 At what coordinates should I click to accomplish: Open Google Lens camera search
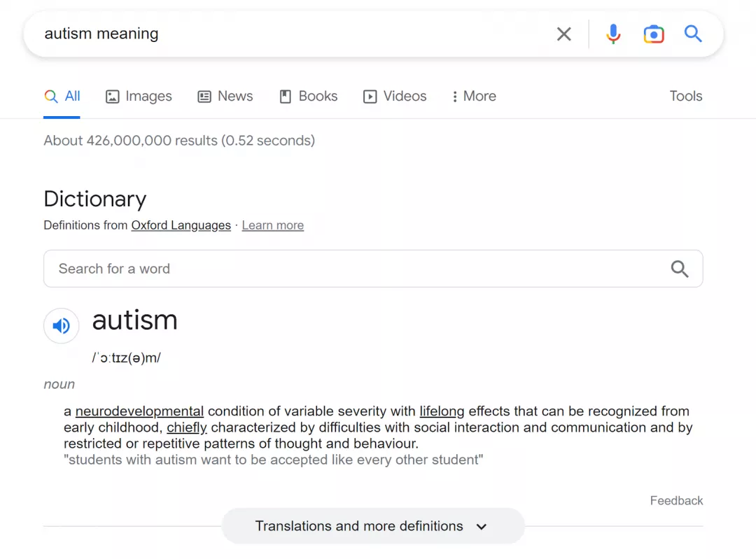click(x=653, y=34)
